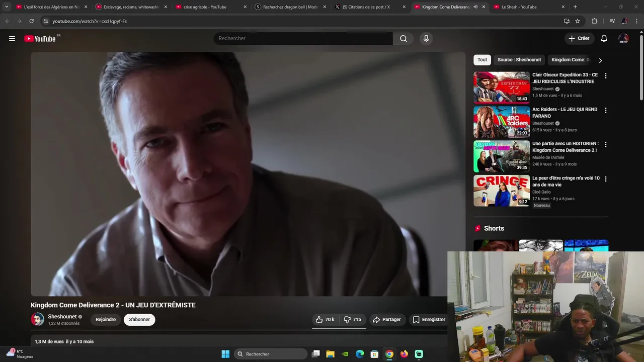This screenshot has width=644, height=362.
Task: Open Firefox from taskbar
Action: click(x=404, y=354)
